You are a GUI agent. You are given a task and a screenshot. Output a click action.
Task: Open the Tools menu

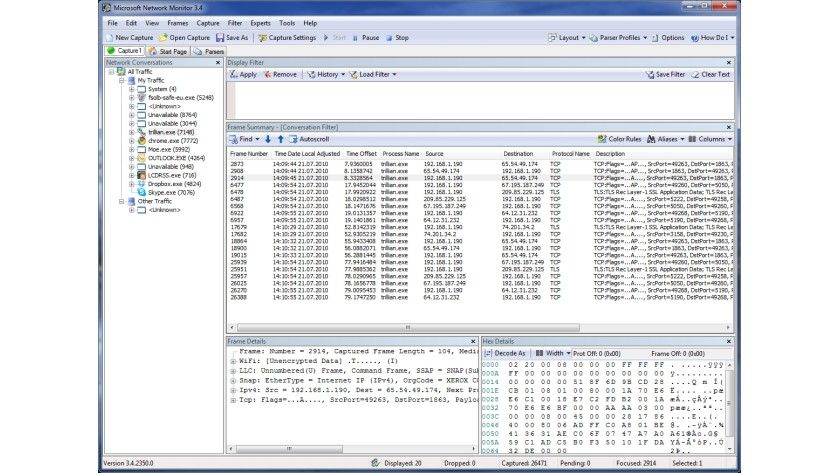click(287, 23)
